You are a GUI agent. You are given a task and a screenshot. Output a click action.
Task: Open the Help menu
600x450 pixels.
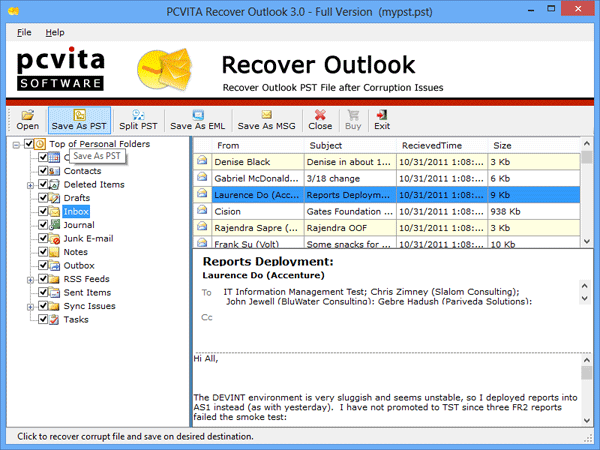point(55,33)
